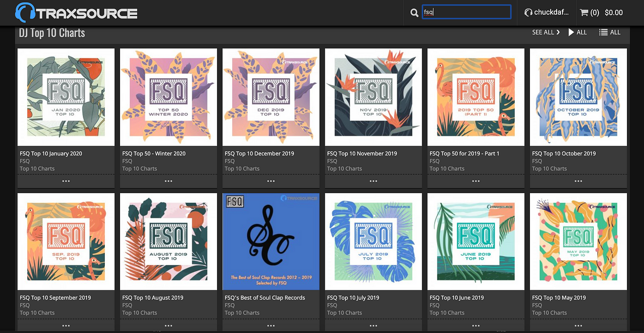
Task: Open the list ALL view
Action: coord(610,32)
